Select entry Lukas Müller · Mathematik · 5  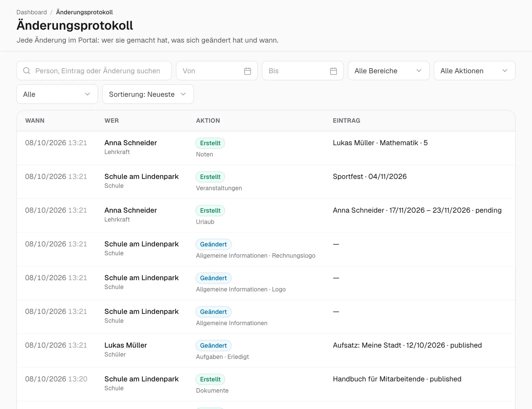coord(380,143)
